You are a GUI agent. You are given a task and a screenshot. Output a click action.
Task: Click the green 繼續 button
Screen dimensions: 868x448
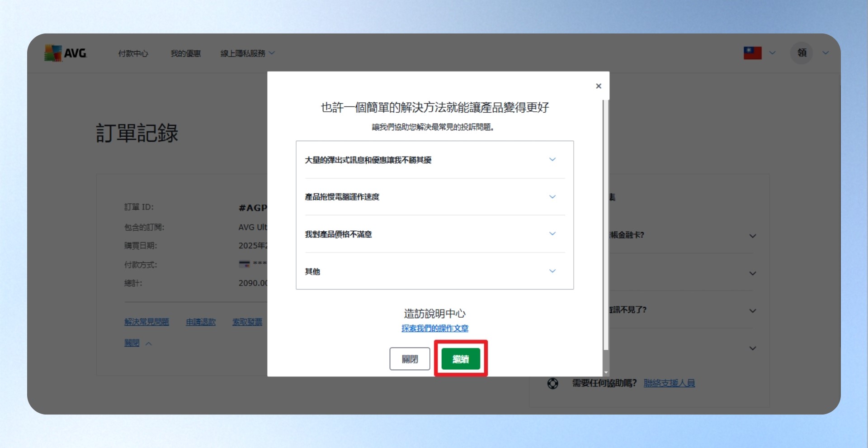pos(461,359)
